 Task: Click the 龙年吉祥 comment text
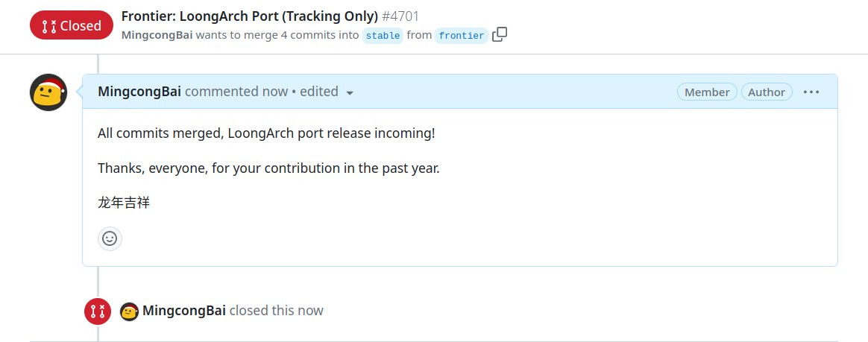[124, 202]
